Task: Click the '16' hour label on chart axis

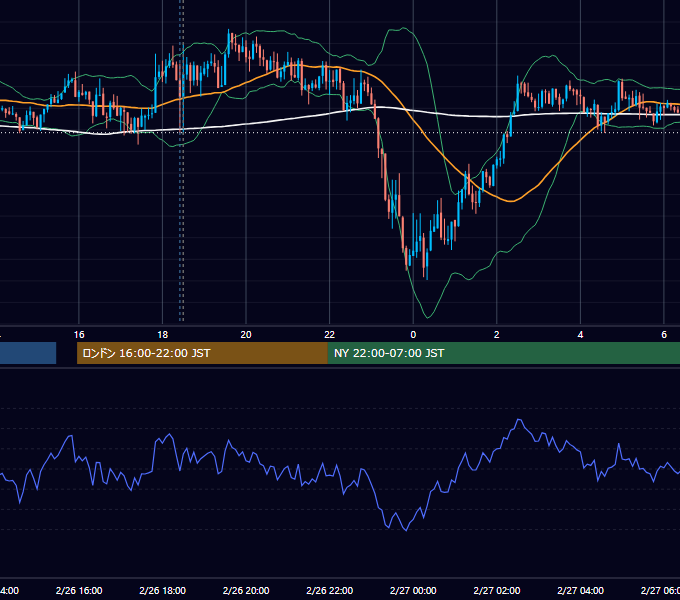Action: pos(79,335)
